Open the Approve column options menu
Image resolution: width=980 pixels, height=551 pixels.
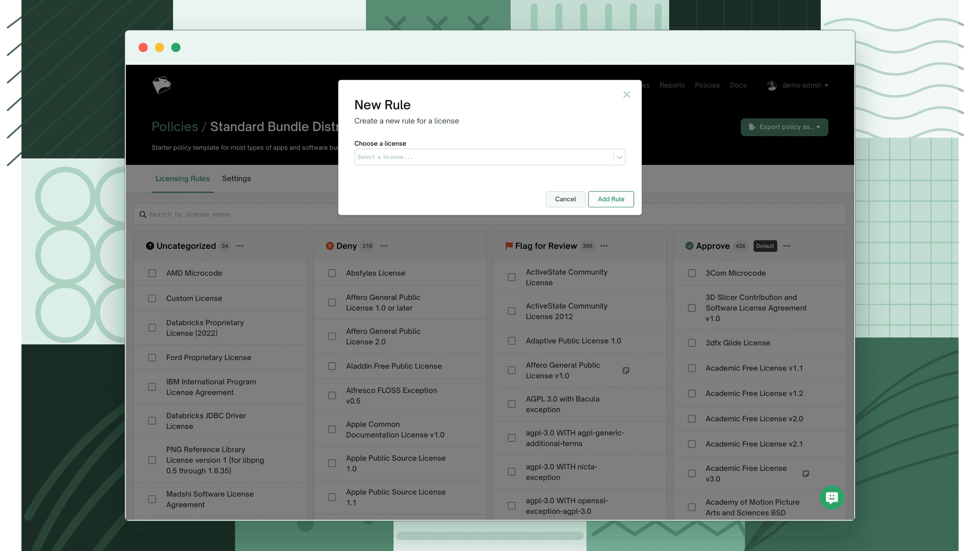pos(787,246)
